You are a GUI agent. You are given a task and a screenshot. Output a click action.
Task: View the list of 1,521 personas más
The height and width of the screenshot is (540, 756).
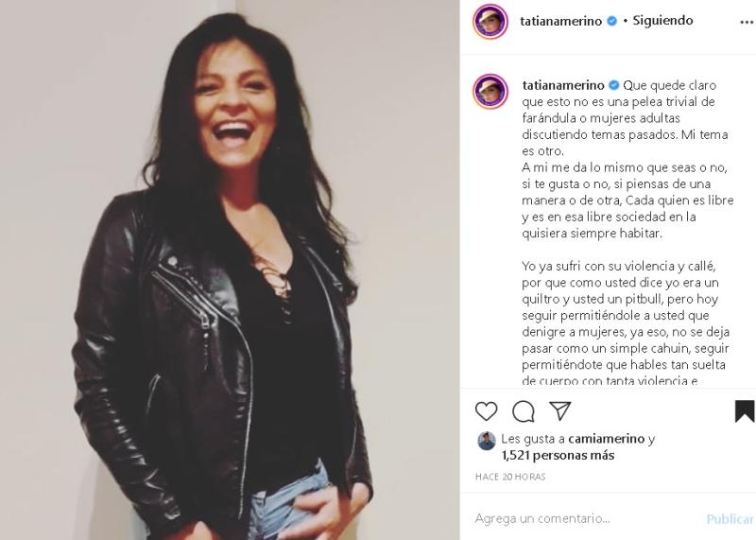click(x=558, y=455)
